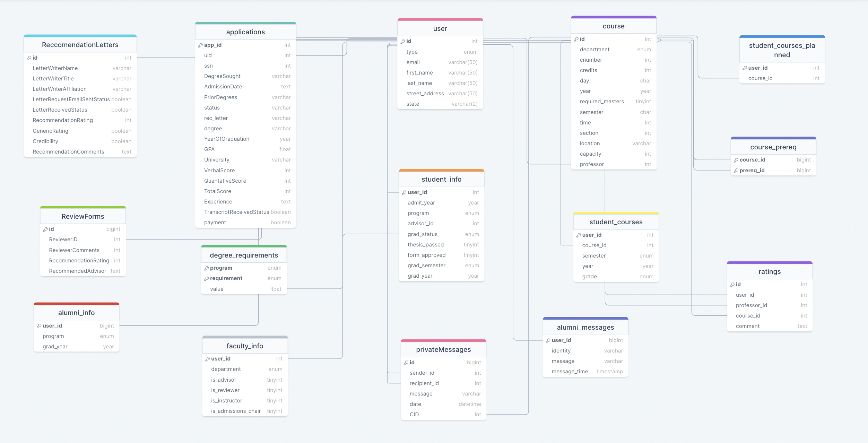Click the message_time row in alumni_messages
Viewport: 868px width, 443px height.
click(x=585, y=372)
